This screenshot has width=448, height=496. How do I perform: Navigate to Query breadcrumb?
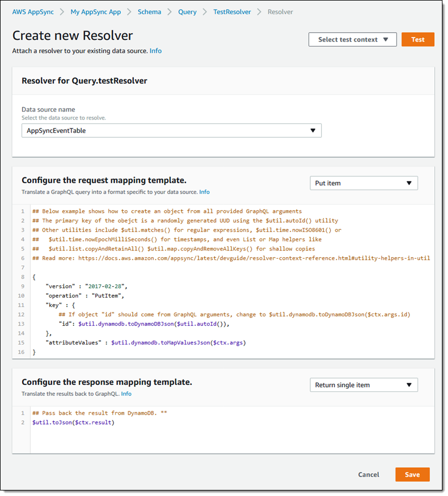click(x=187, y=12)
